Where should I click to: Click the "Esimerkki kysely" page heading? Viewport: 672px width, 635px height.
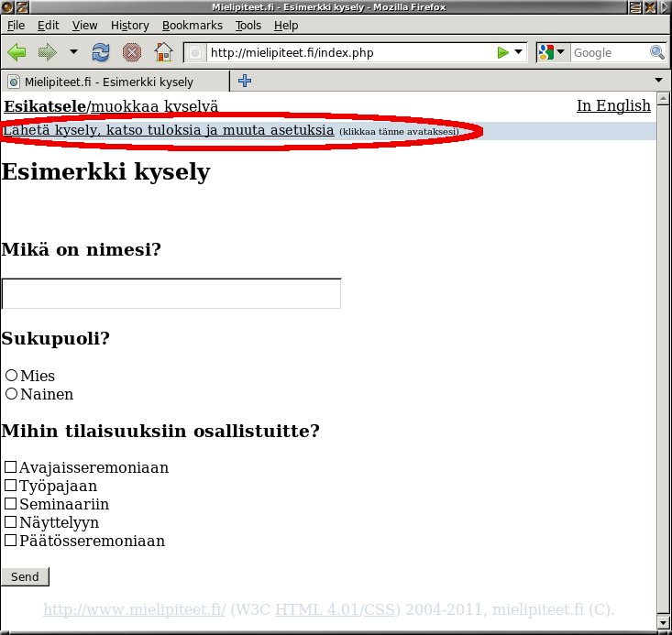click(x=105, y=172)
